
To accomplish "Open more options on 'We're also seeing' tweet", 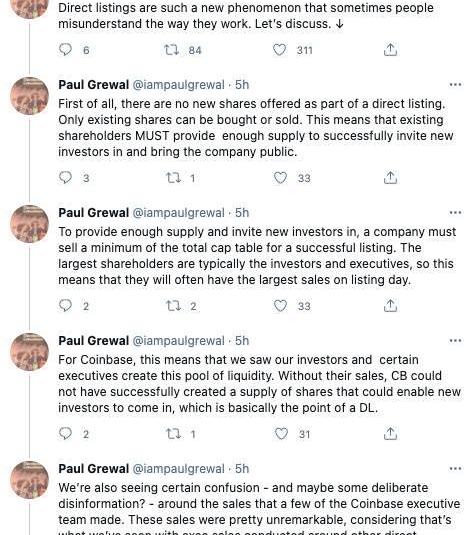I will (x=456, y=468).
